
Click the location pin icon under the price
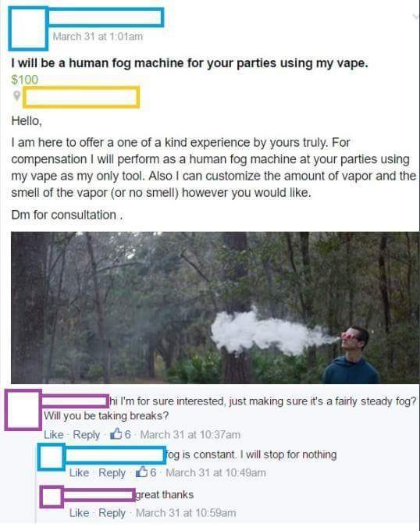point(16,96)
